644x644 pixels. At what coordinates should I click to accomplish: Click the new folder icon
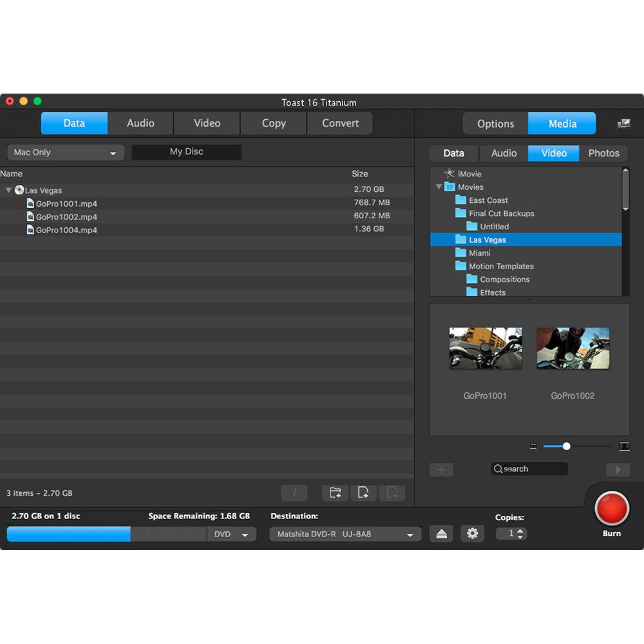click(x=335, y=493)
